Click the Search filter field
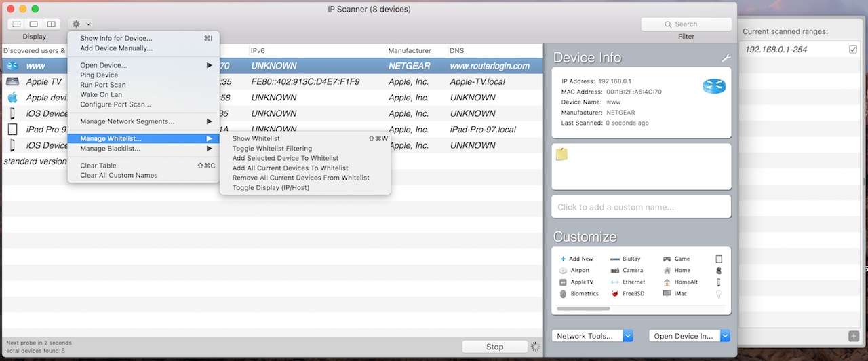868x361 pixels. click(686, 24)
